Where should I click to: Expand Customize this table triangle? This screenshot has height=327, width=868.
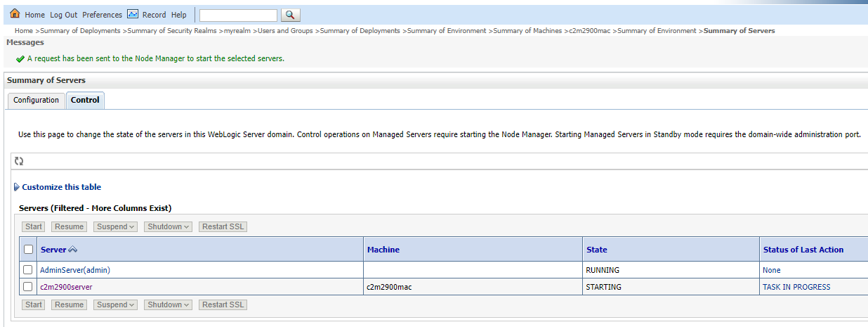click(17, 187)
